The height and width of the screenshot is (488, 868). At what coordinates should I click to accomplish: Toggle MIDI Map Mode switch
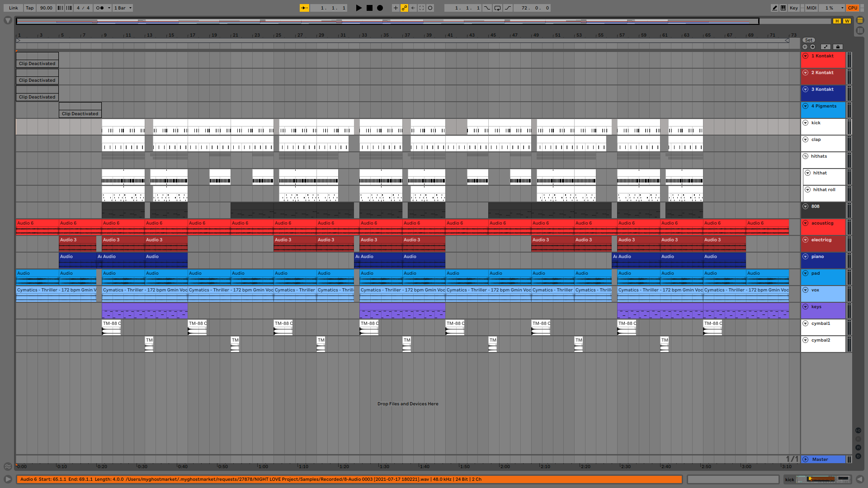[x=811, y=8]
